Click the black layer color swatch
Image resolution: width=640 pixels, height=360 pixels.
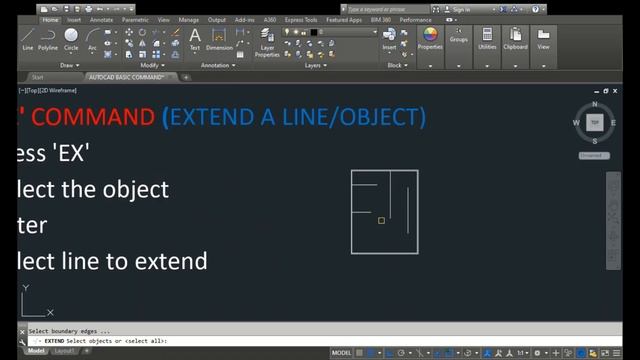(313, 32)
